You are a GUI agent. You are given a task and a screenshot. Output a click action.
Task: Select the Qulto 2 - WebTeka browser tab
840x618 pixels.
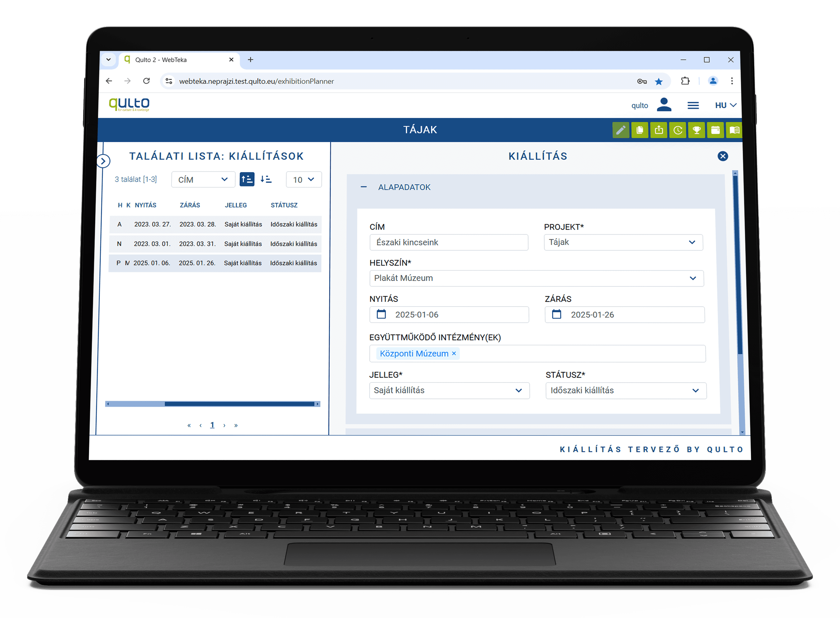(180, 60)
